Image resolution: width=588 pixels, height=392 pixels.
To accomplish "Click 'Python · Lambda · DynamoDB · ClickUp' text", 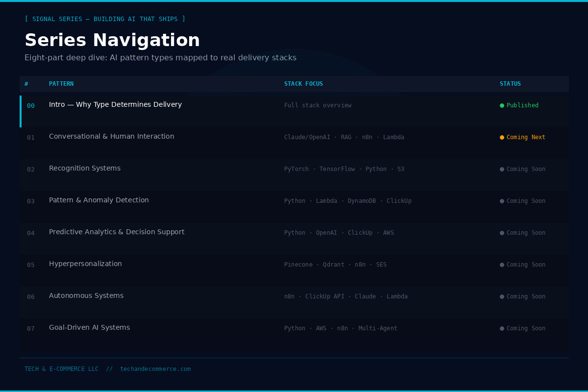I will 348,201.
